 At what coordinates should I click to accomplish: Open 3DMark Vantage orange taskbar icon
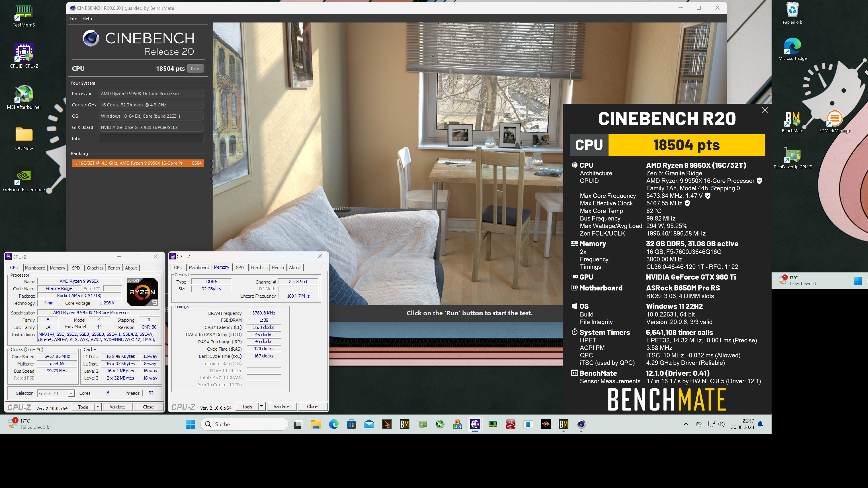(x=387, y=424)
